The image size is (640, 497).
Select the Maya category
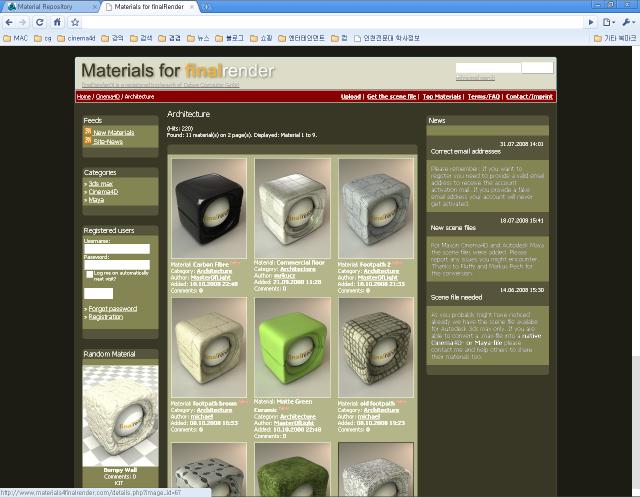(96, 200)
